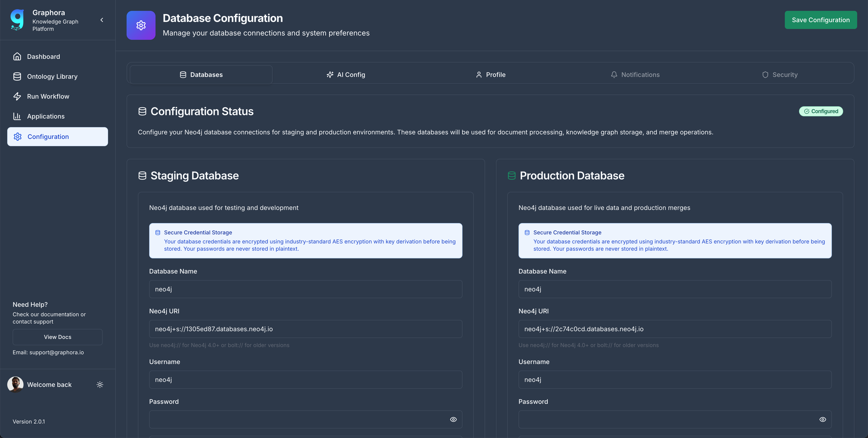Focus the production Database Name field

pos(675,289)
